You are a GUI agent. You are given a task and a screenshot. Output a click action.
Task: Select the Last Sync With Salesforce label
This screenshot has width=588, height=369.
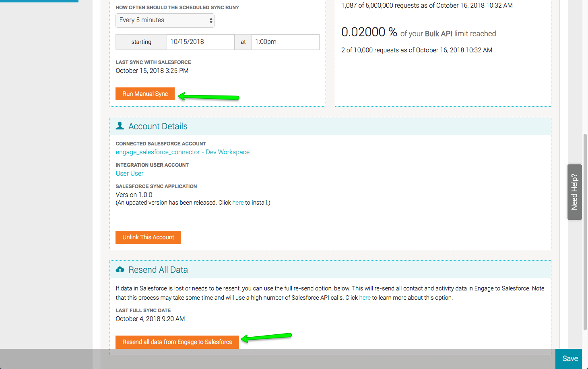click(x=153, y=62)
